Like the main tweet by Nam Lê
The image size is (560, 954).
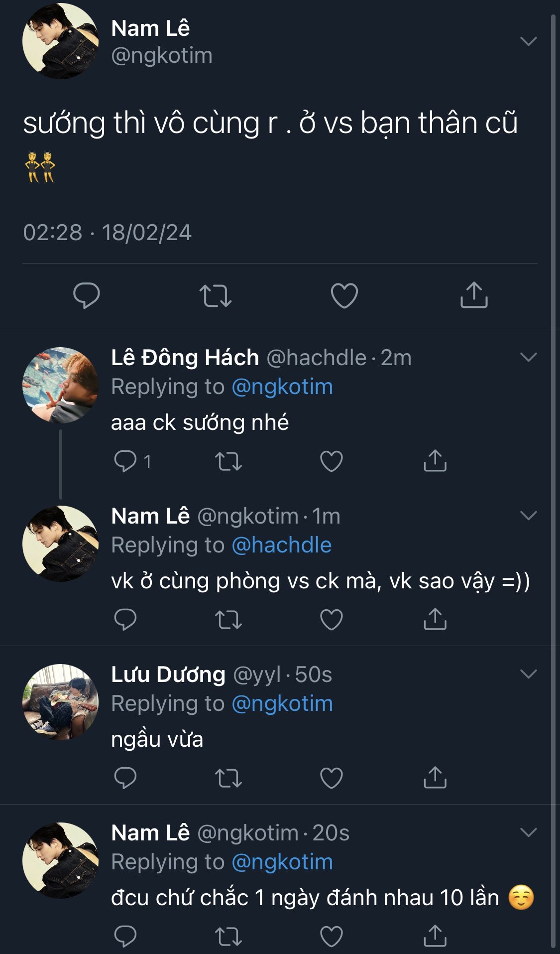[344, 295]
